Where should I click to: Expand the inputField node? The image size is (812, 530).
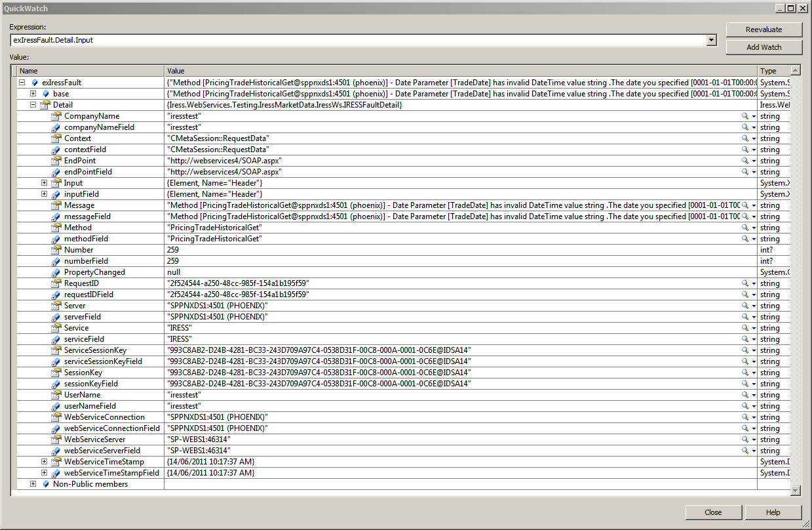[x=45, y=194]
